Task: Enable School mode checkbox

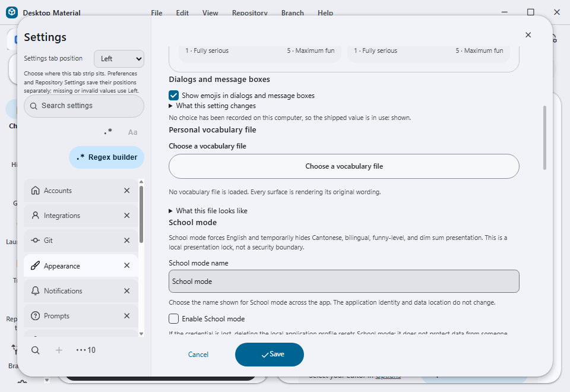Action: [x=173, y=319]
